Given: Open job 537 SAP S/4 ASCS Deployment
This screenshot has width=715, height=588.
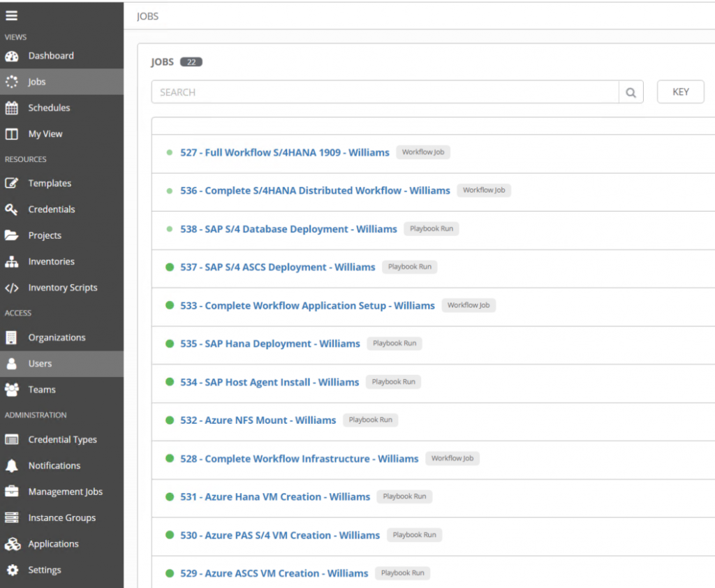Looking at the screenshot, I should click(278, 267).
